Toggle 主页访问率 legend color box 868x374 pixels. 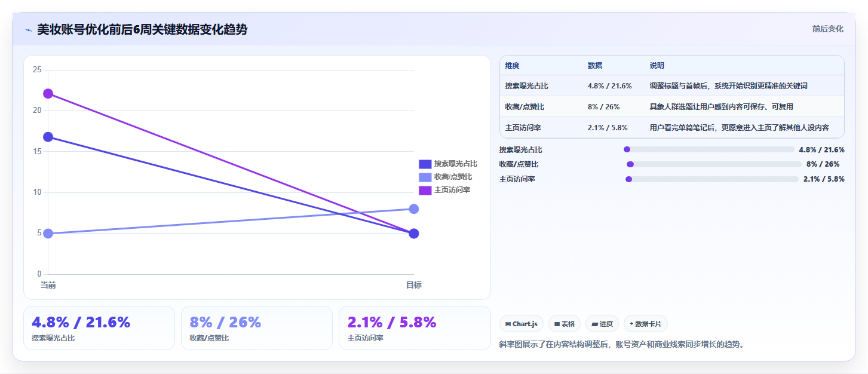[425, 190]
